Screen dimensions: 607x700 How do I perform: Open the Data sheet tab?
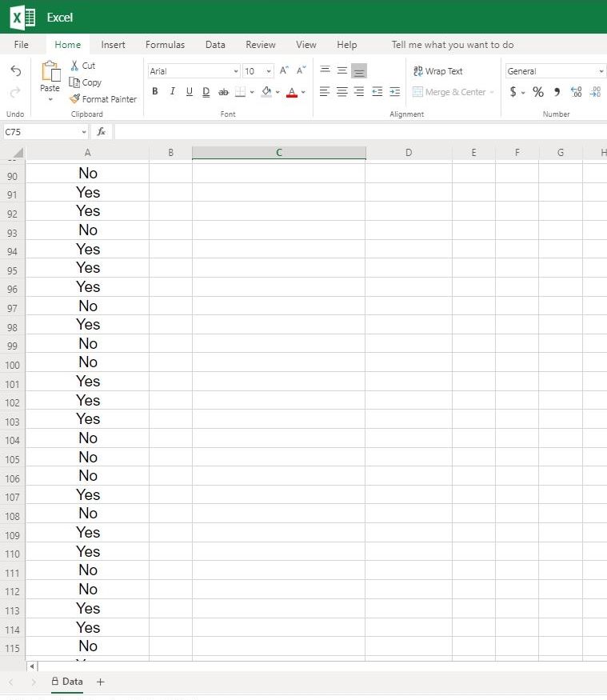click(67, 682)
